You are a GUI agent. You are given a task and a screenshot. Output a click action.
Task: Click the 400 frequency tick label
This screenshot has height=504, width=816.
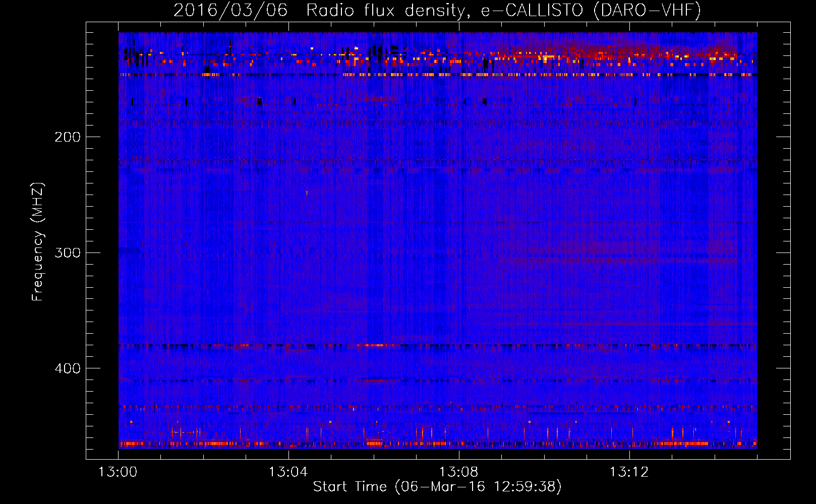tap(68, 368)
